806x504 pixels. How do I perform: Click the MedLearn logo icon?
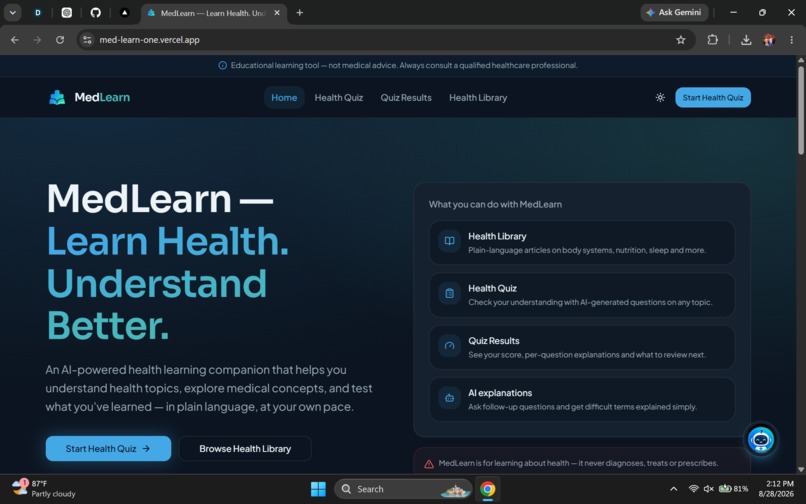coord(57,97)
